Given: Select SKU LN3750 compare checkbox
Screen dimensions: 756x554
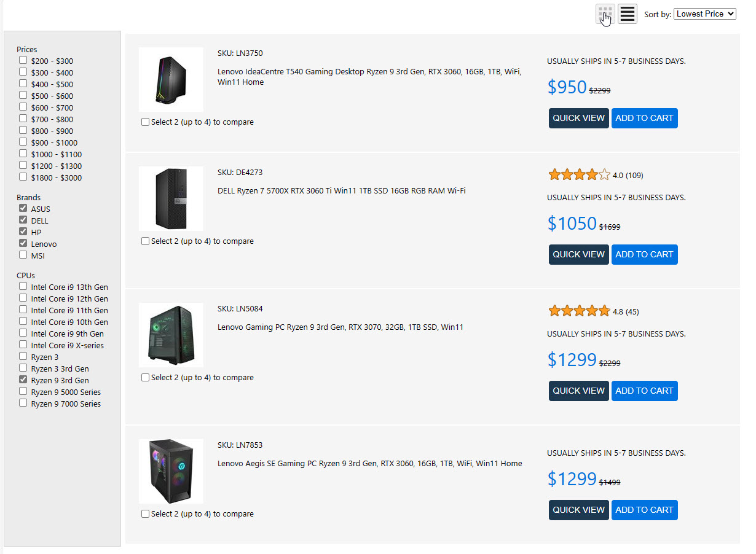Looking at the screenshot, I should pyautogui.click(x=146, y=122).
